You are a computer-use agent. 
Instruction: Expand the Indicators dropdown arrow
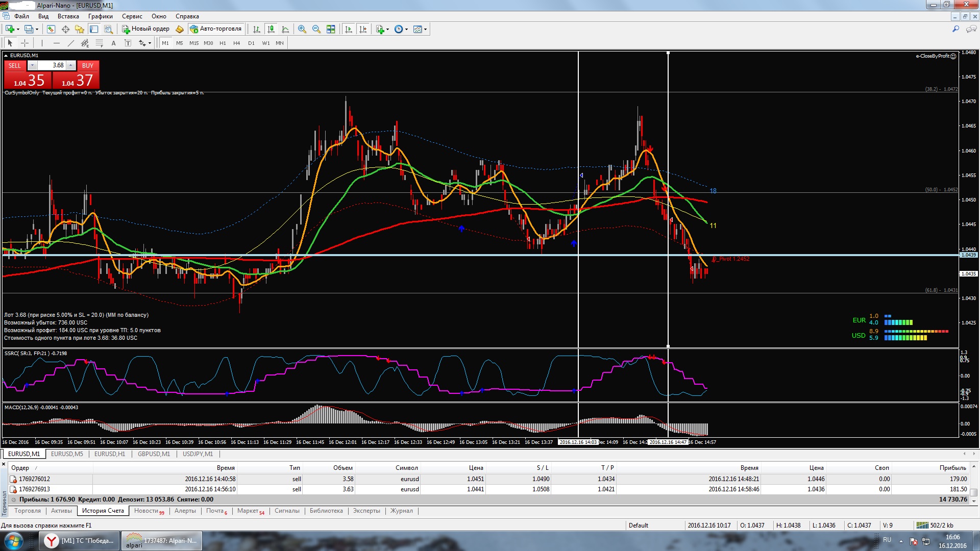[388, 29]
